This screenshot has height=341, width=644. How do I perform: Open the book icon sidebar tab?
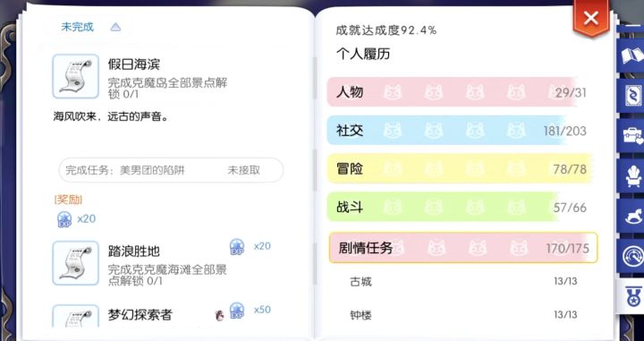point(631,55)
